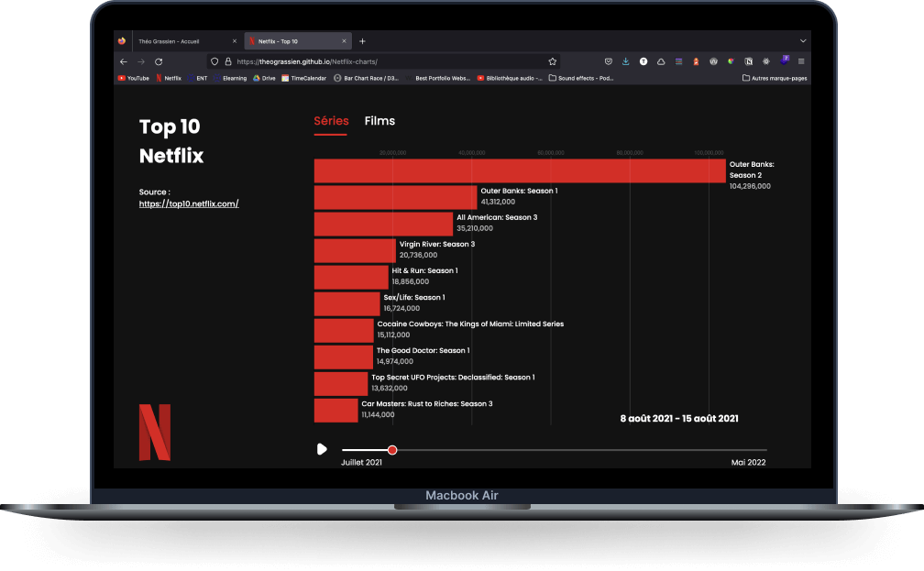Click the timeline track near Mai 2022
Image resolution: width=924 pixels, height=571 pixels.
coord(748,450)
